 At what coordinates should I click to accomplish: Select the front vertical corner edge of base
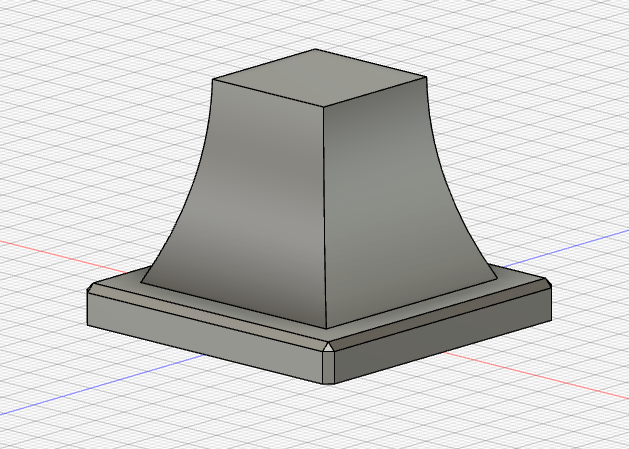[x=329, y=370]
